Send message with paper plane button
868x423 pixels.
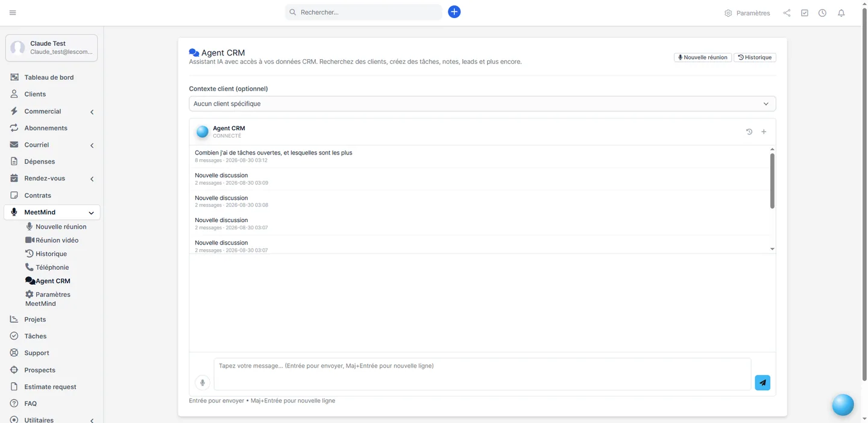click(x=763, y=383)
